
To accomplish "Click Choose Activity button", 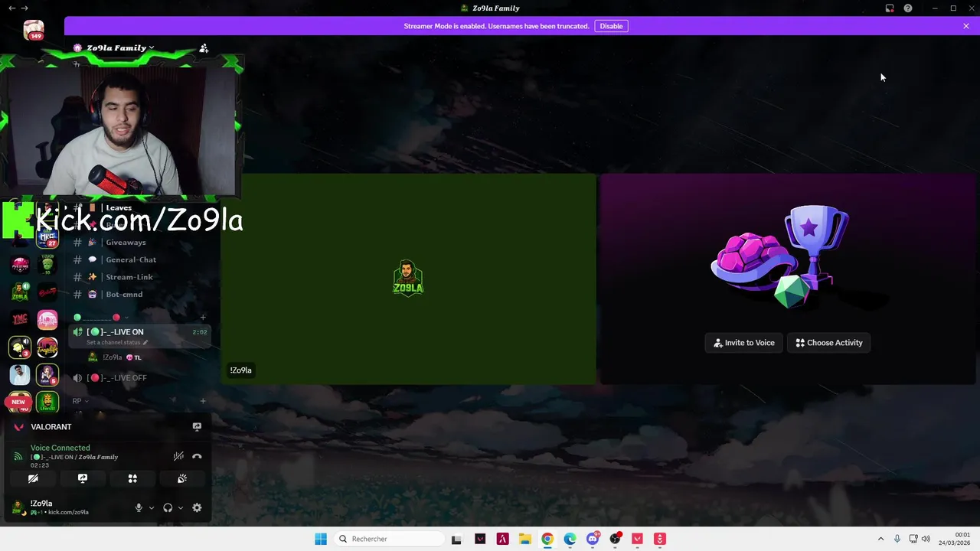I will coord(829,343).
